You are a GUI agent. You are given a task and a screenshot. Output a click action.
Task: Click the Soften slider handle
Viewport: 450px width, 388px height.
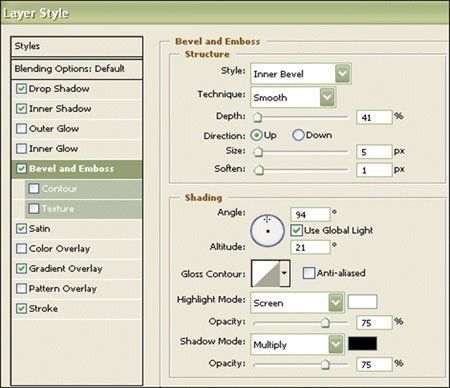point(259,170)
